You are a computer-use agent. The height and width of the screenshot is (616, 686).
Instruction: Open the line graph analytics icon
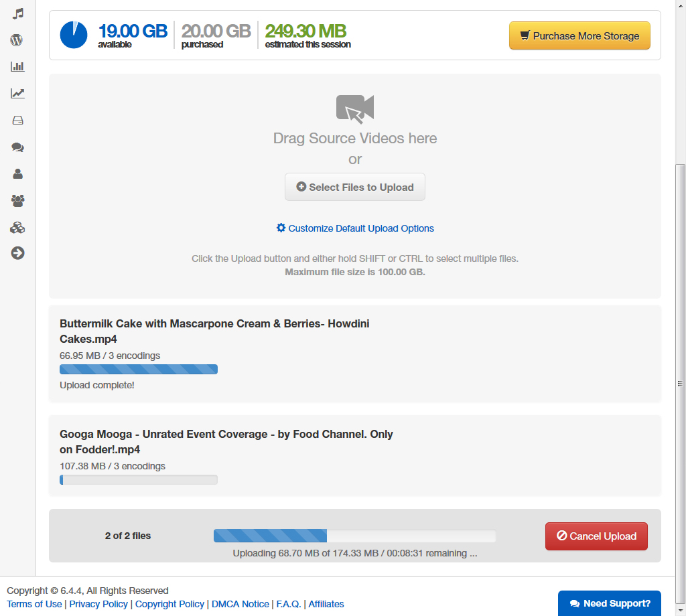pos(17,94)
